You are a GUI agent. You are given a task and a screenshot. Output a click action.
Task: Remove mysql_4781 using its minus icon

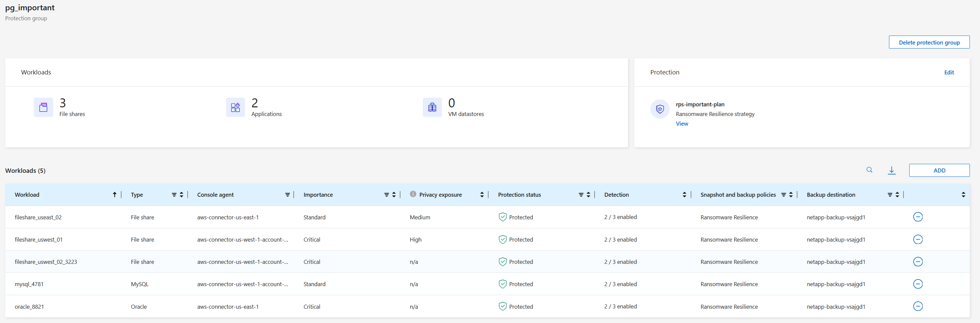tap(918, 284)
